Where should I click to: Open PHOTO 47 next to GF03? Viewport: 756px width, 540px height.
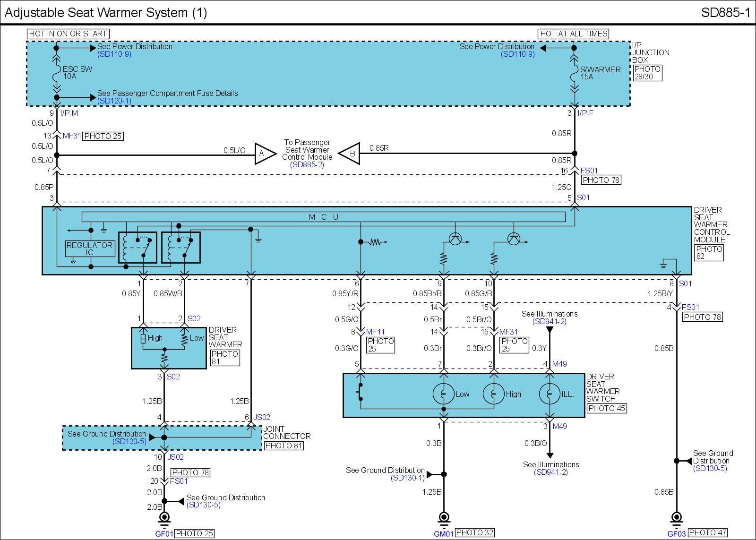707,533
